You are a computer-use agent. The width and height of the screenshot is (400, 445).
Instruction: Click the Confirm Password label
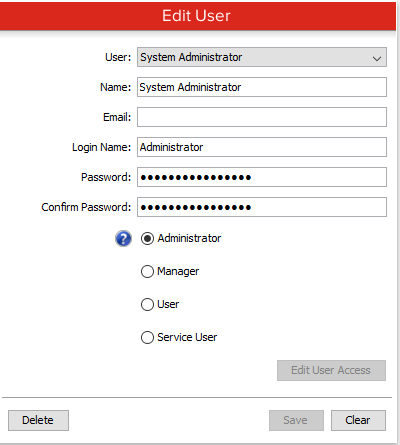(x=86, y=207)
